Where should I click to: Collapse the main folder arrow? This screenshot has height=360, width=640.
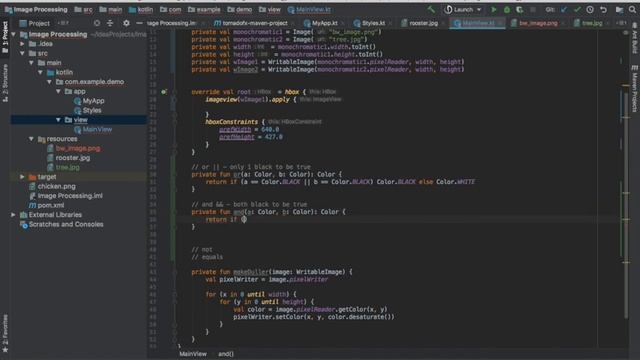[31, 63]
